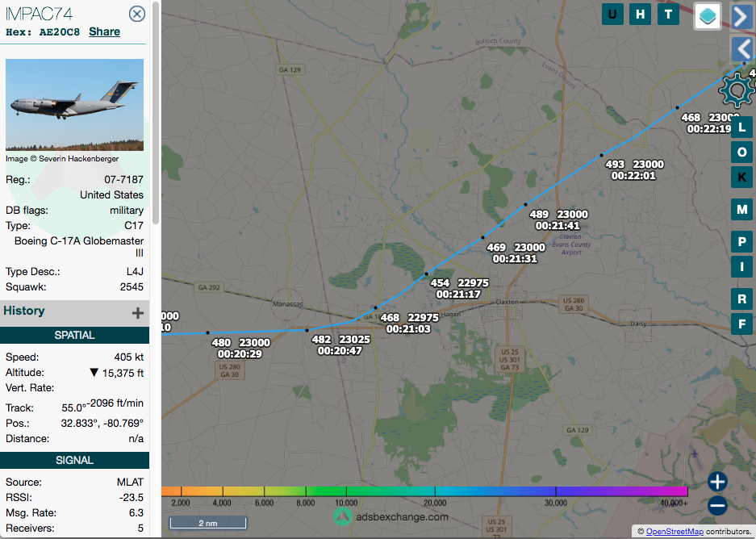Click the DB flags value military
Image resolution: width=756 pixels, height=539 pixels.
pos(127,211)
